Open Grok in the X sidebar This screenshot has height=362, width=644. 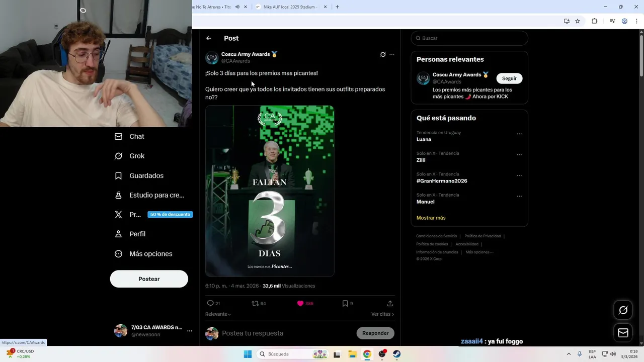pos(129,156)
